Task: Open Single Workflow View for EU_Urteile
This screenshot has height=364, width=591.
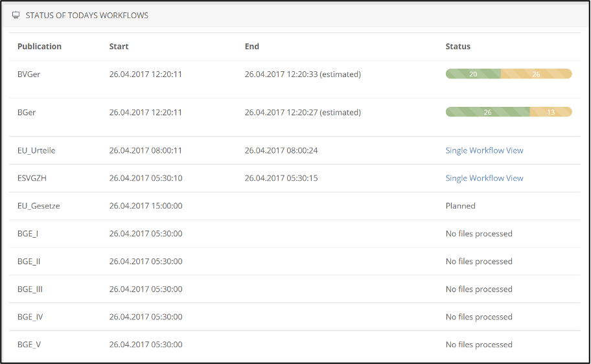Action: [x=484, y=150]
